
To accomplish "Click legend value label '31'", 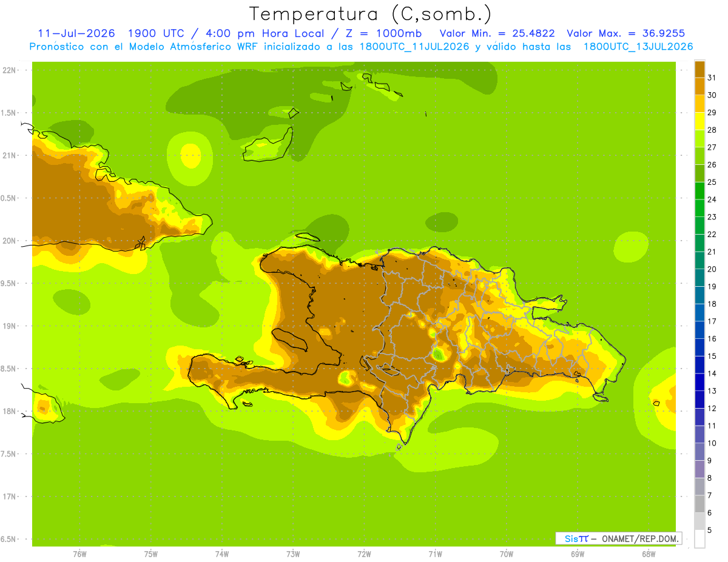I will 712,77.
